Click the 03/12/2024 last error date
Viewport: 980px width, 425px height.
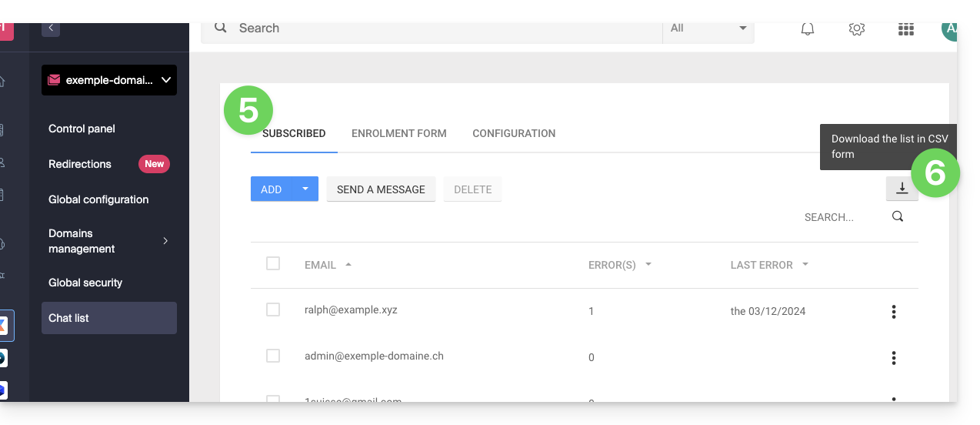768,311
